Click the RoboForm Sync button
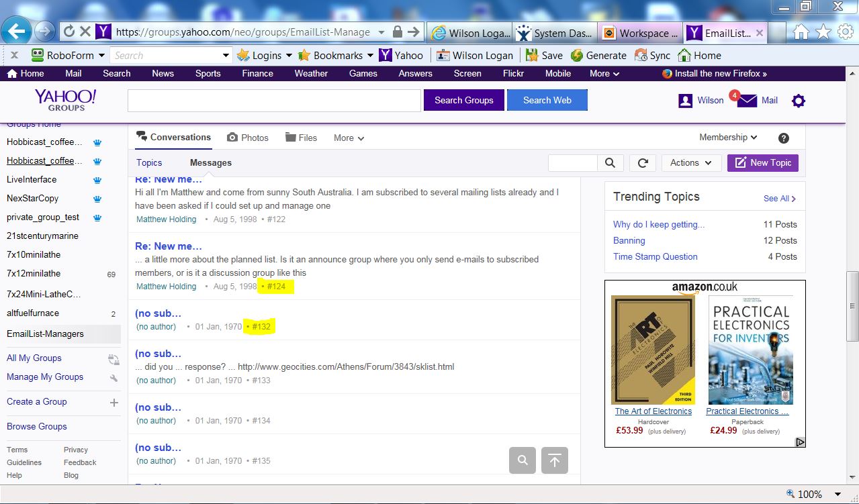This screenshot has height=504, width=859. (652, 56)
